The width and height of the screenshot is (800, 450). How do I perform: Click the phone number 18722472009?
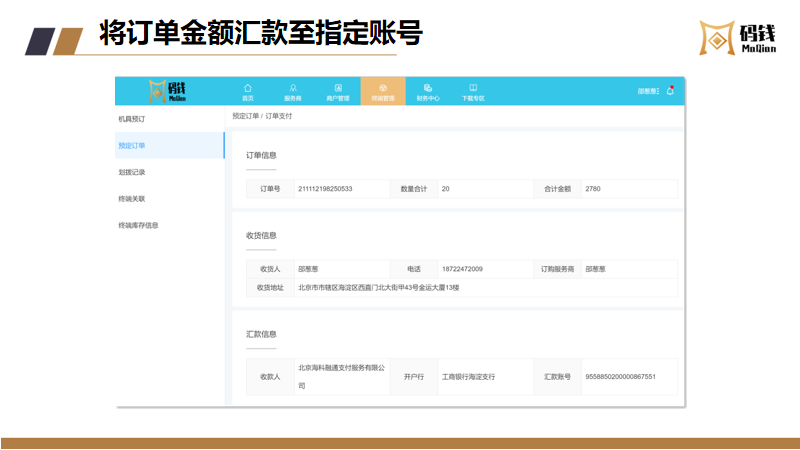(462, 269)
